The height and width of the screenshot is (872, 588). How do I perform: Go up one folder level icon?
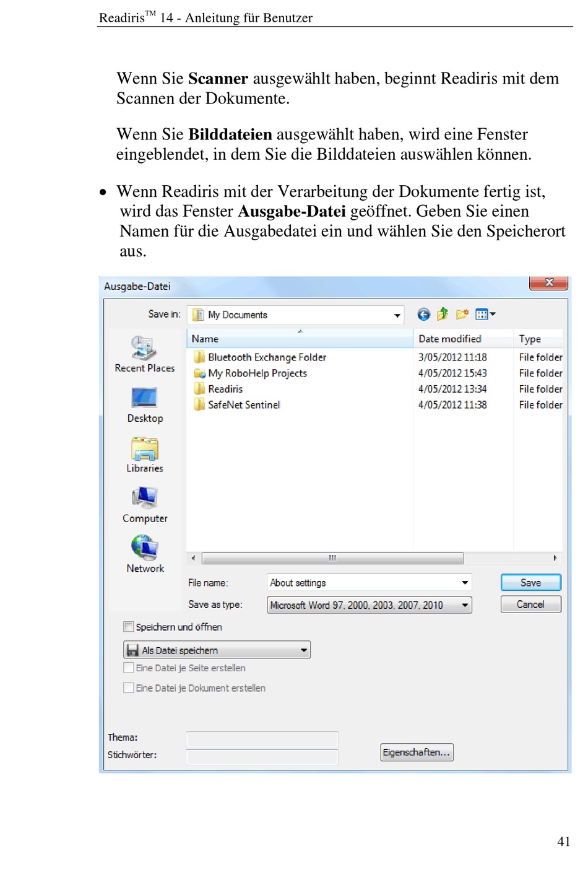(x=443, y=315)
